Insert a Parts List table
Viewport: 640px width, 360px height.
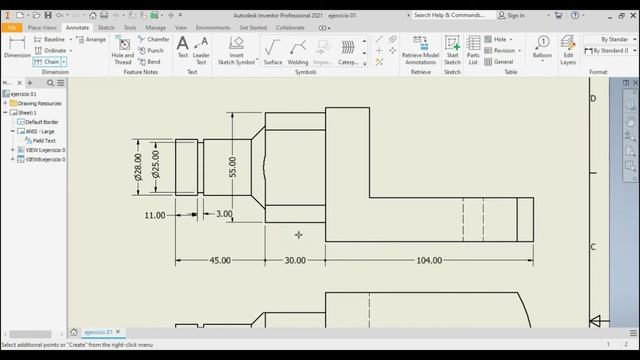pyautogui.click(x=473, y=50)
